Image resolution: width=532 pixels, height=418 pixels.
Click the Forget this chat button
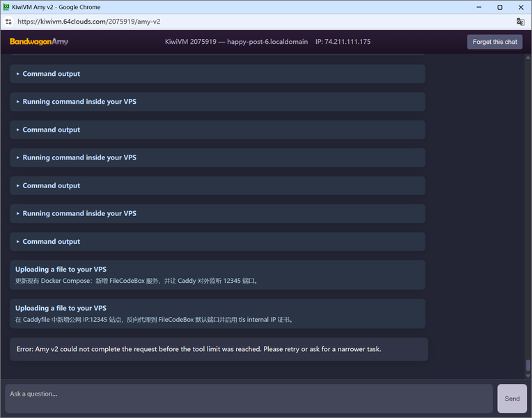point(494,42)
